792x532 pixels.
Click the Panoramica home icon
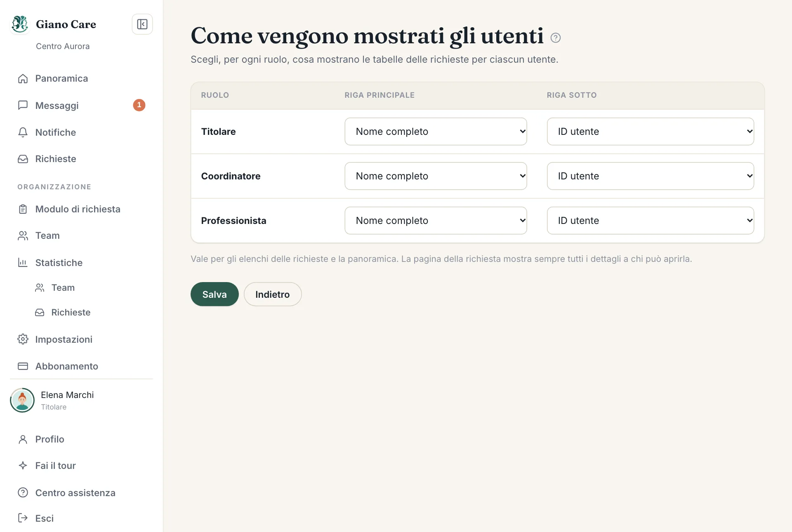click(23, 78)
